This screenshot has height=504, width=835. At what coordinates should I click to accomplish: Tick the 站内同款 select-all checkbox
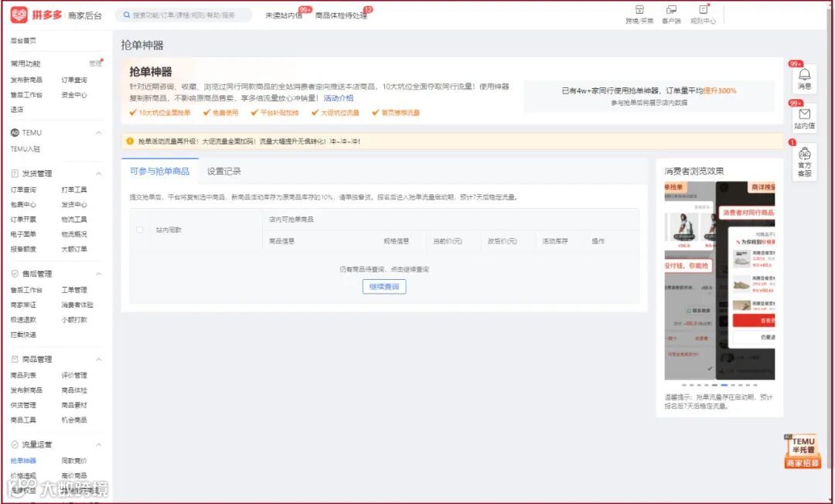tap(139, 230)
